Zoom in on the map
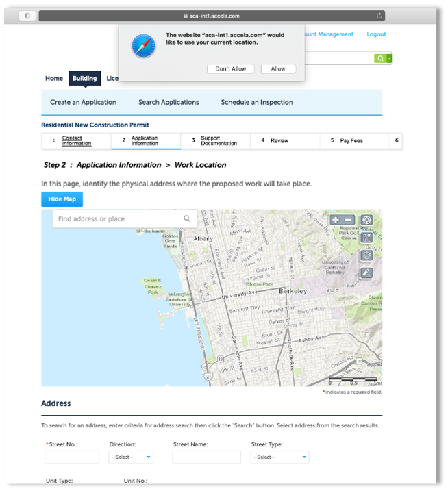The height and width of the screenshot is (491, 448). pos(336,220)
